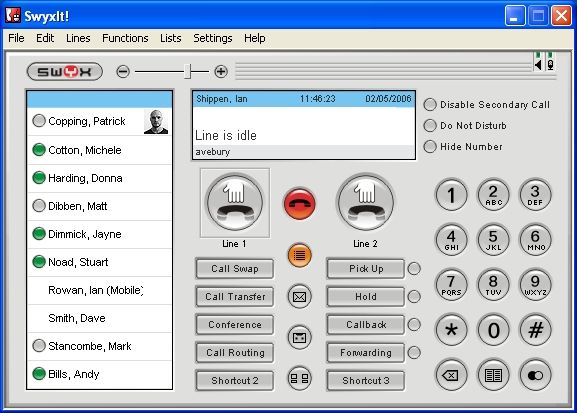Dial digit 0 on keypad
Image resolution: width=577 pixels, height=413 pixels.
493,330
